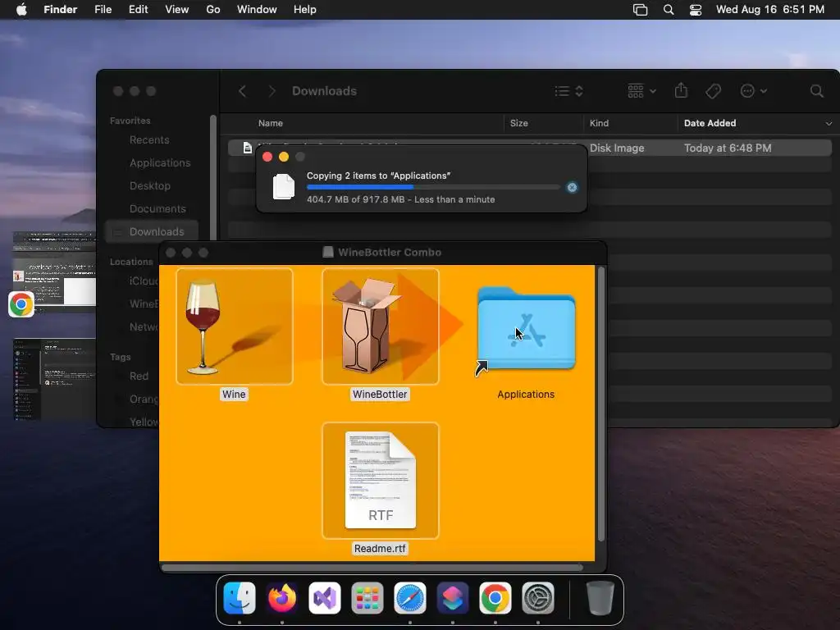Open the Help menu
Image resolution: width=840 pixels, height=630 pixels.
[305, 10]
